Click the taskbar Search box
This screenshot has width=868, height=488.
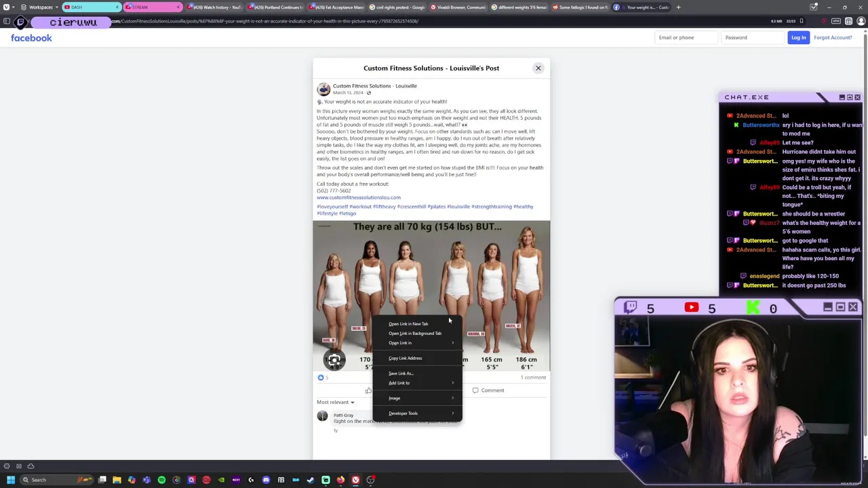(56, 480)
